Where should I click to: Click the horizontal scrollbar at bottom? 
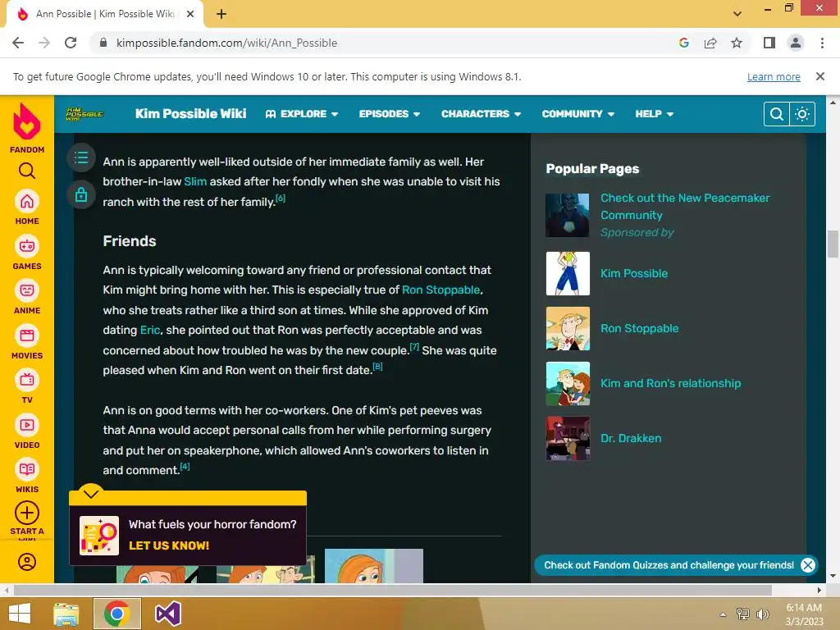point(392,590)
